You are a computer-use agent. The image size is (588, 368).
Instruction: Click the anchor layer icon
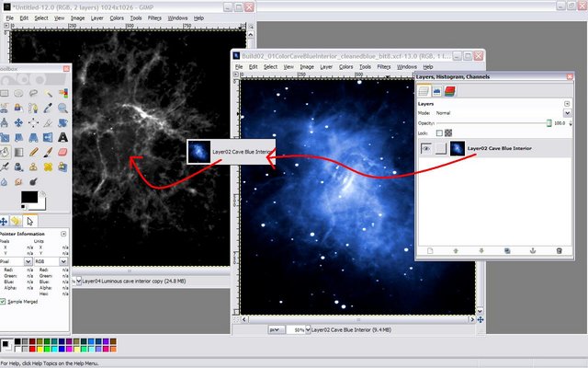[x=532, y=250]
